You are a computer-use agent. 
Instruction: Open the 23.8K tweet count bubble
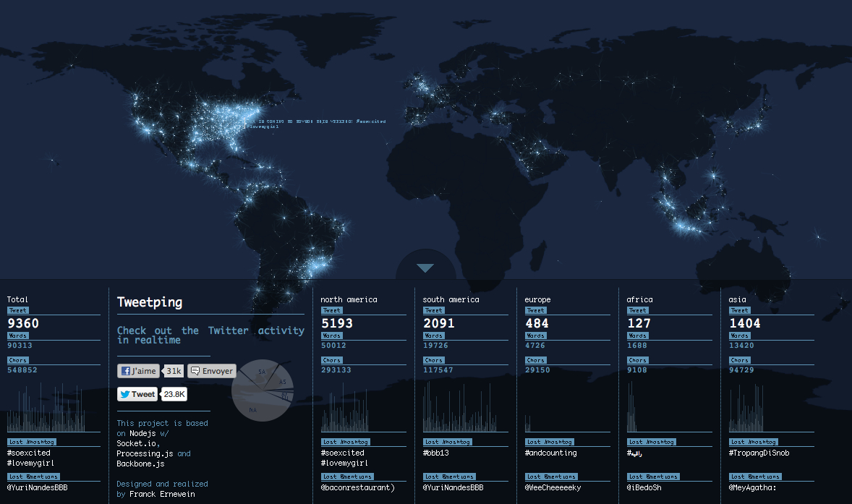[174, 394]
